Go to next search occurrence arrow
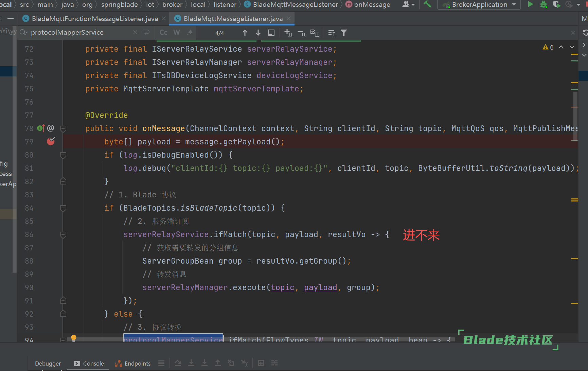The width and height of the screenshot is (588, 371). pos(258,33)
